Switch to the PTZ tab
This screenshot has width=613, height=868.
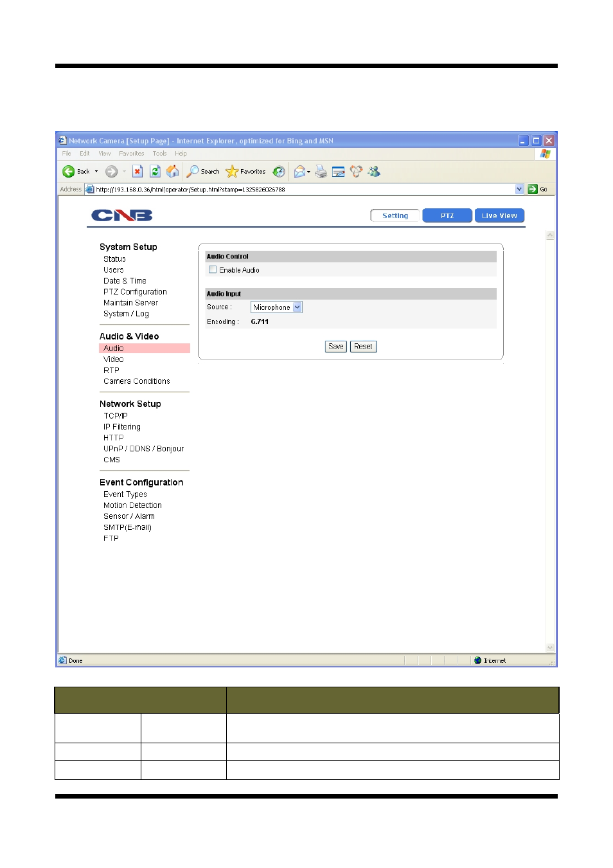pyautogui.click(x=447, y=215)
